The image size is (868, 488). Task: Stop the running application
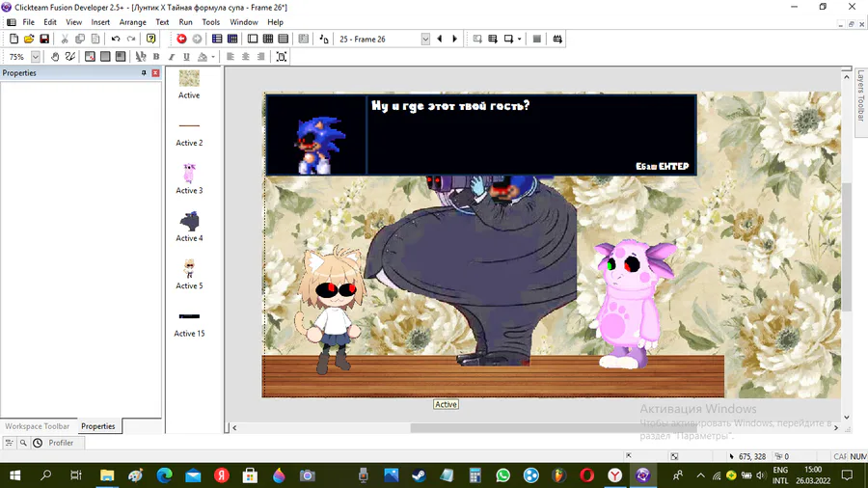coord(536,39)
